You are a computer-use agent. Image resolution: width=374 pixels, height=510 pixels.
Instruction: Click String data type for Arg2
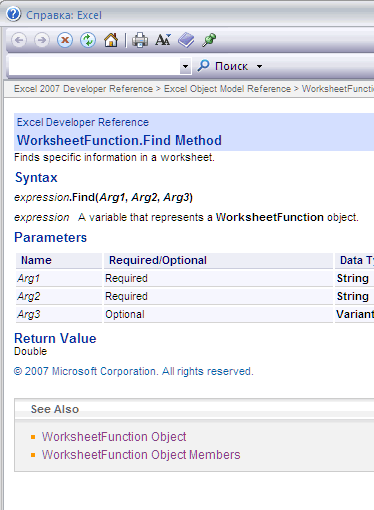pos(353,296)
